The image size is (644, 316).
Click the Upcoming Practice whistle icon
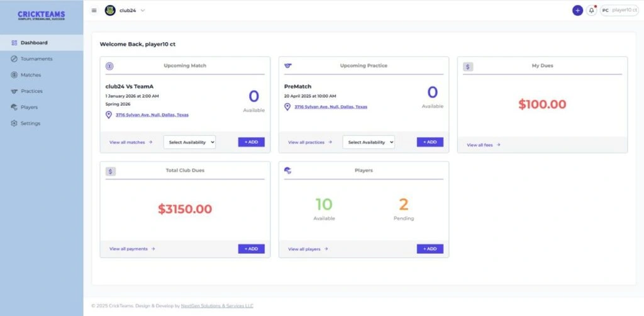coord(289,65)
